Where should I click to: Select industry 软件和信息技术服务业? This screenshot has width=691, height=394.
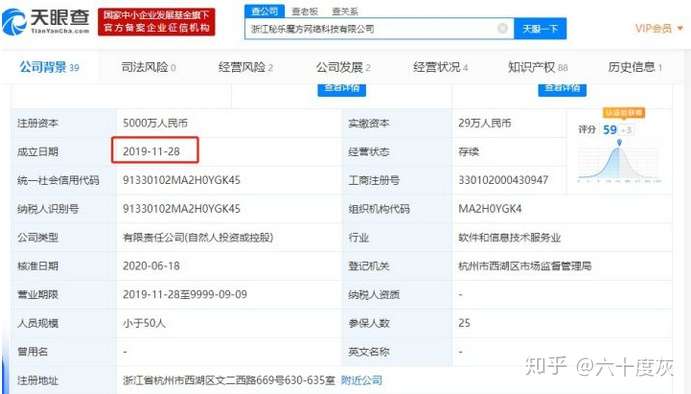[x=509, y=238]
